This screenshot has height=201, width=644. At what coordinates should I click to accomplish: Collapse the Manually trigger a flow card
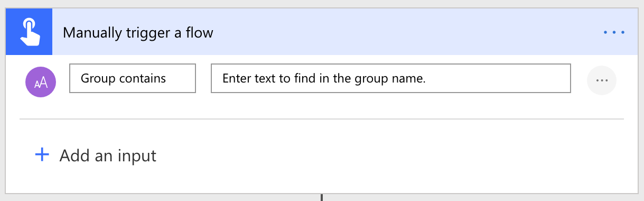point(138,33)
